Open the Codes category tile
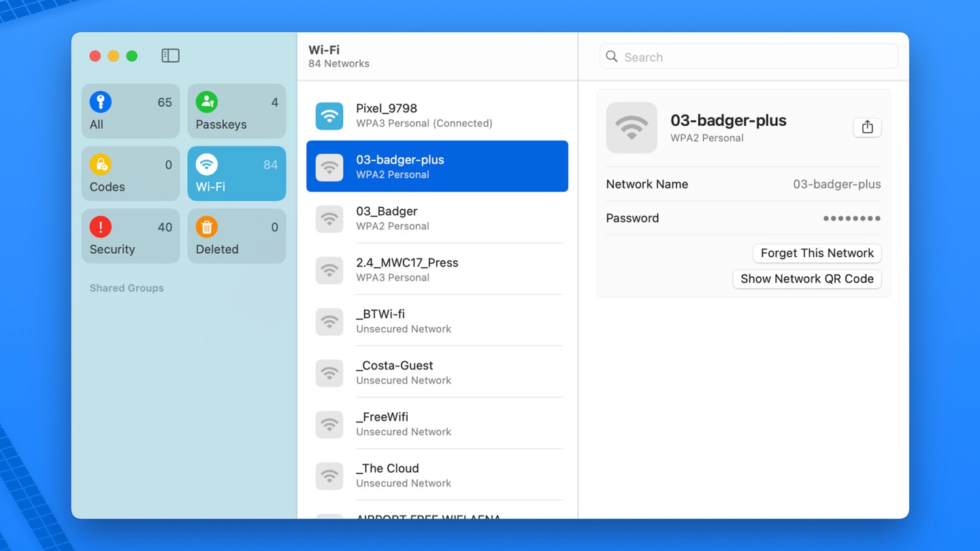The height and width of the screenshot is (551, 980). pos(131,174)
